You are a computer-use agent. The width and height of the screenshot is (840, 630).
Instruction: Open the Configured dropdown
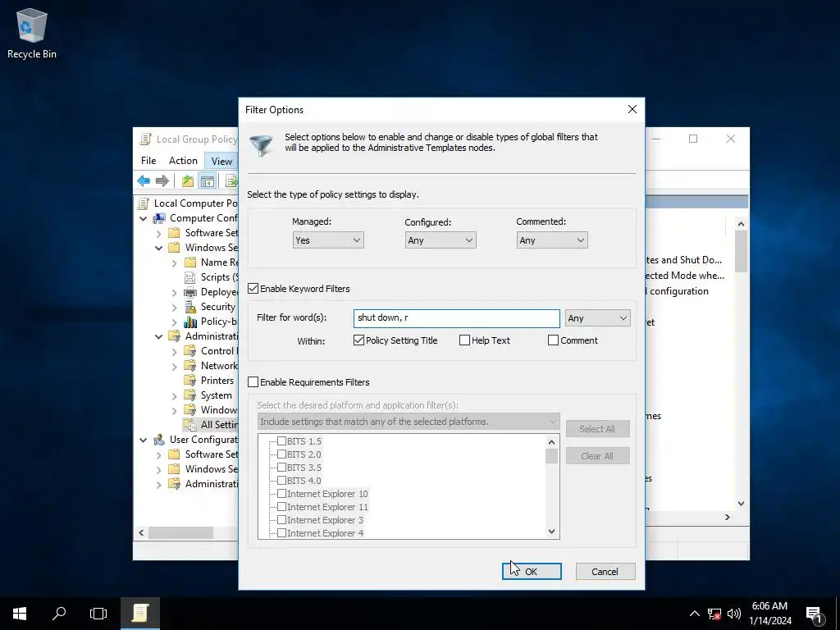(x=441, y=240)
